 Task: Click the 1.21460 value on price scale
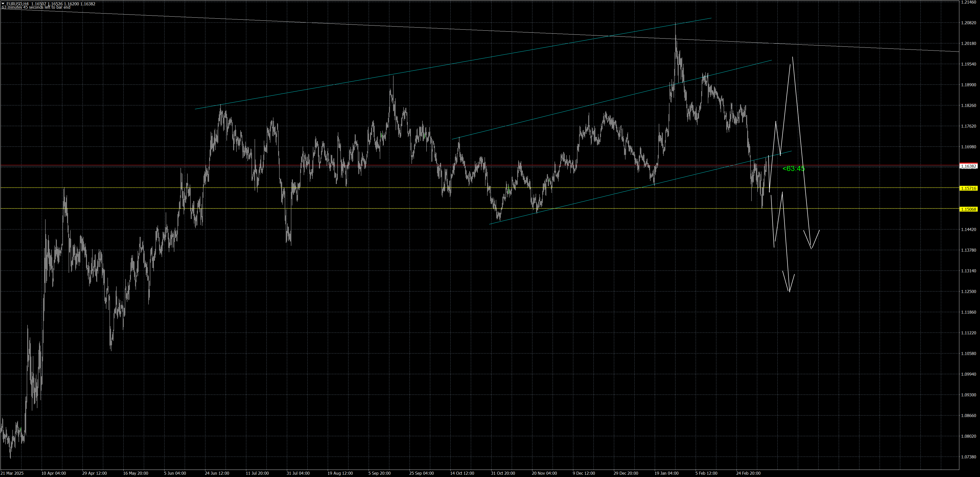coord(969,2)
